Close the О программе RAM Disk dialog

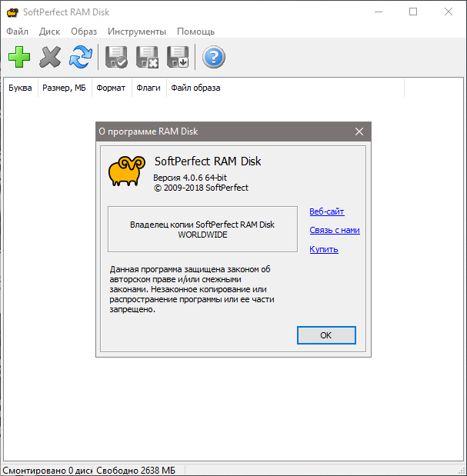359,131
